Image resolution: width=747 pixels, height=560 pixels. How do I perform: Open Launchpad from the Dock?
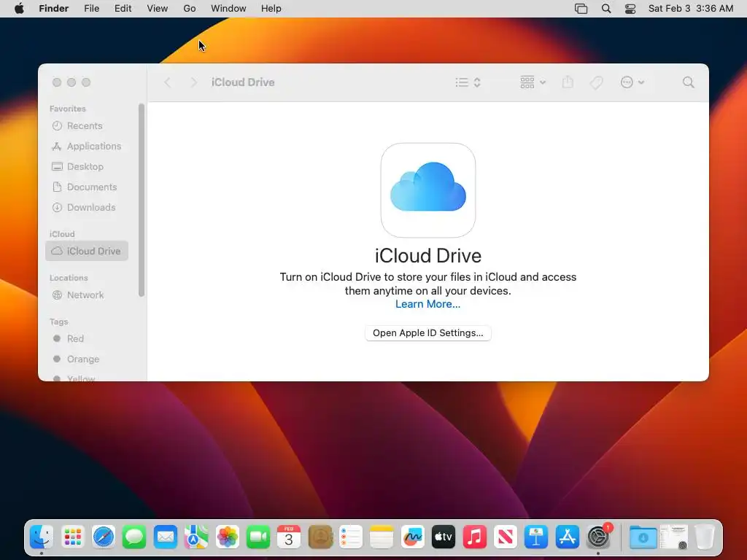pyautogui.click(x=72, y=537)
